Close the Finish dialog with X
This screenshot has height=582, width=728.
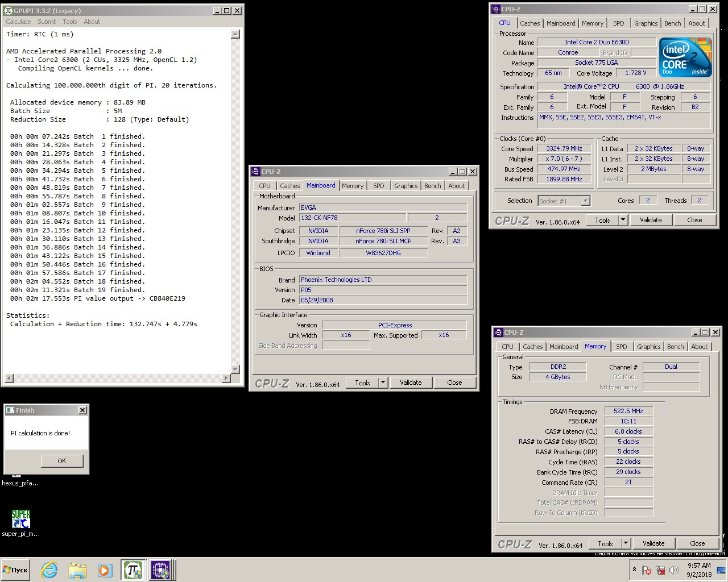click(x=82, y=410)
